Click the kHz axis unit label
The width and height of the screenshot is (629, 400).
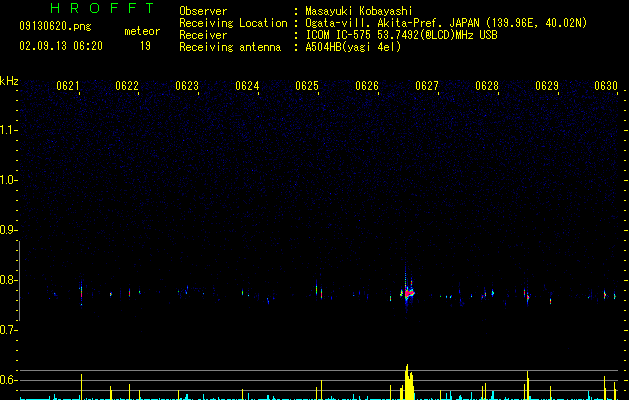(9, 81)
